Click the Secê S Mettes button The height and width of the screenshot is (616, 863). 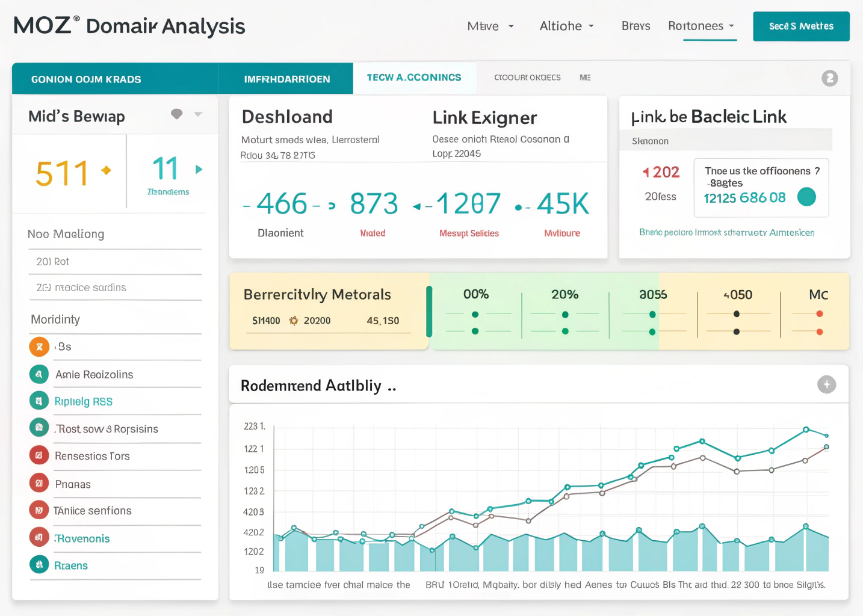801,26
